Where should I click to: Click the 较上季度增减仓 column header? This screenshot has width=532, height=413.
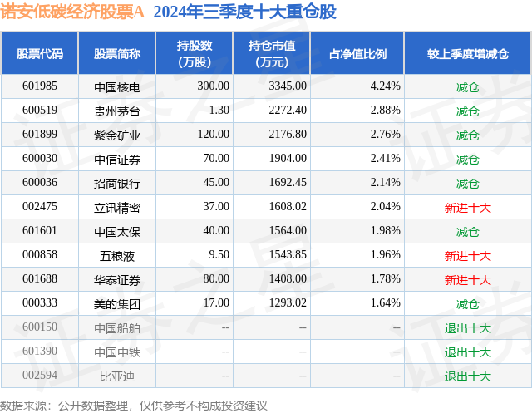468,53
